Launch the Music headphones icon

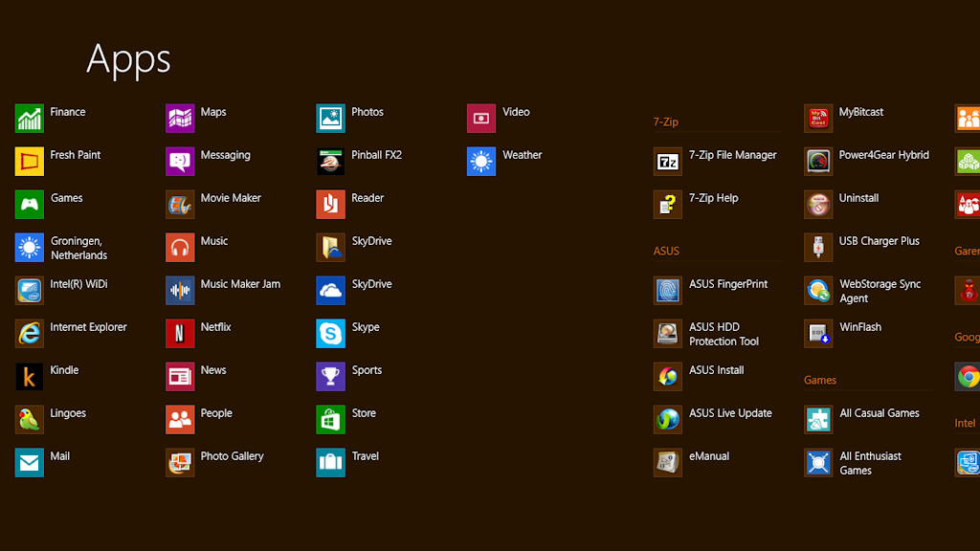(x=180, y=248)
